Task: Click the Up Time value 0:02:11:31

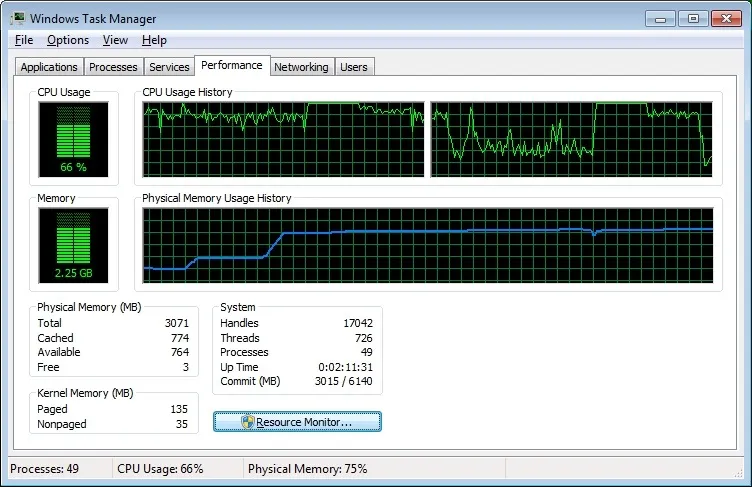Action: [345, 367]
